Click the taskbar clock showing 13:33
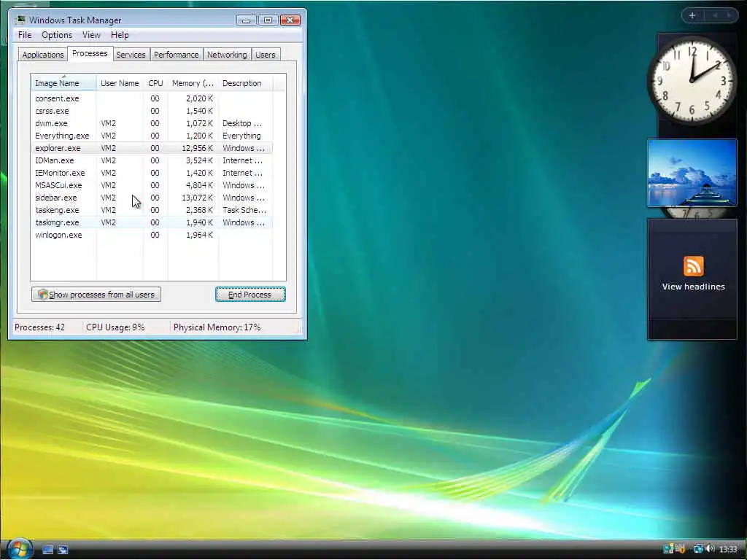 click(728, 550)
